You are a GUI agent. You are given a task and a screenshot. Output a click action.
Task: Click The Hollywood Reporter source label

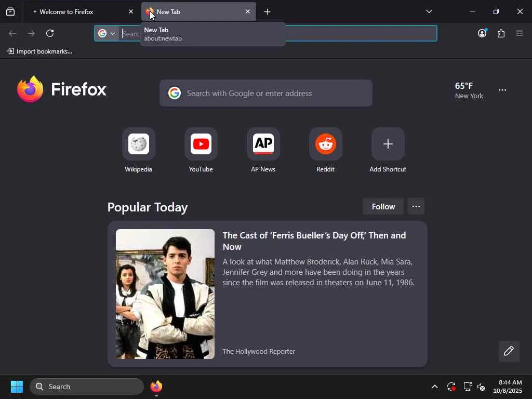[x=259, y=352]
